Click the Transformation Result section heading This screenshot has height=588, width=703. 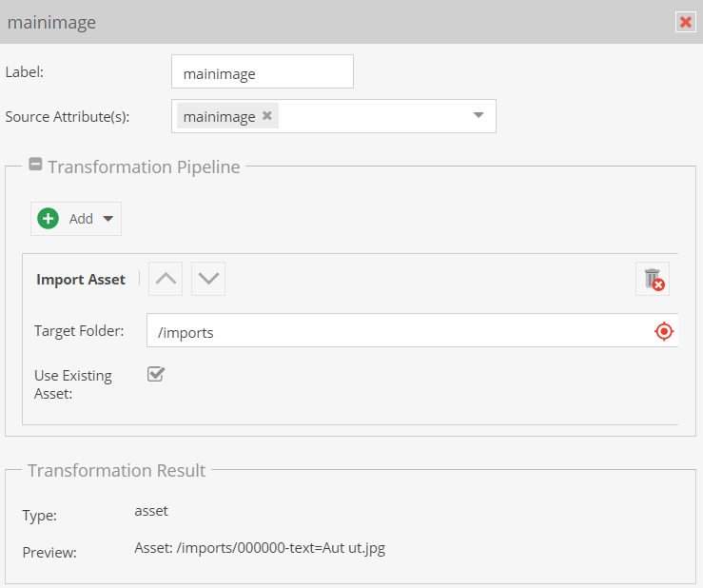pyautogui.click(x=116, y=470)
